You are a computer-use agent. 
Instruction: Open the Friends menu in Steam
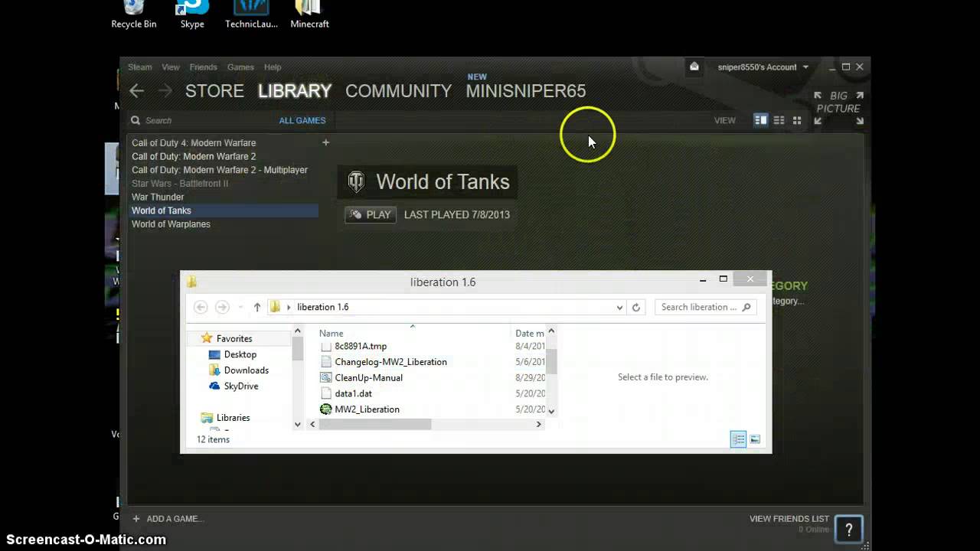tap(204, 67)
